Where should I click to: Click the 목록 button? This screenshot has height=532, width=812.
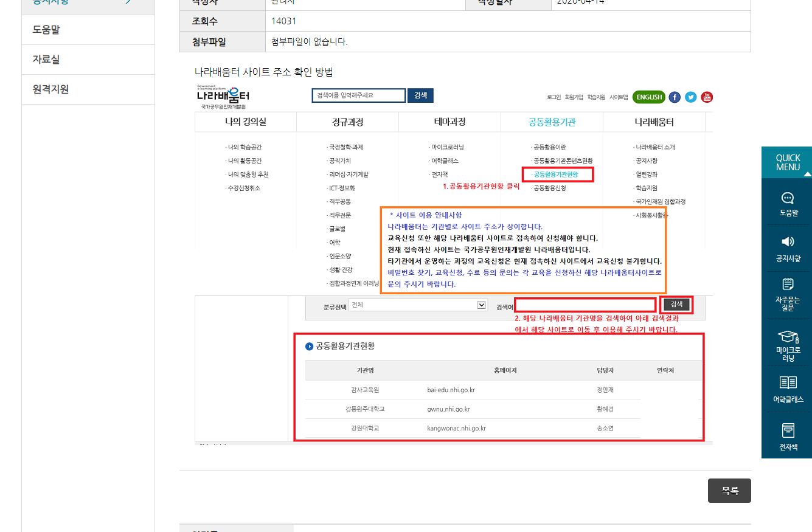point(729,491)
